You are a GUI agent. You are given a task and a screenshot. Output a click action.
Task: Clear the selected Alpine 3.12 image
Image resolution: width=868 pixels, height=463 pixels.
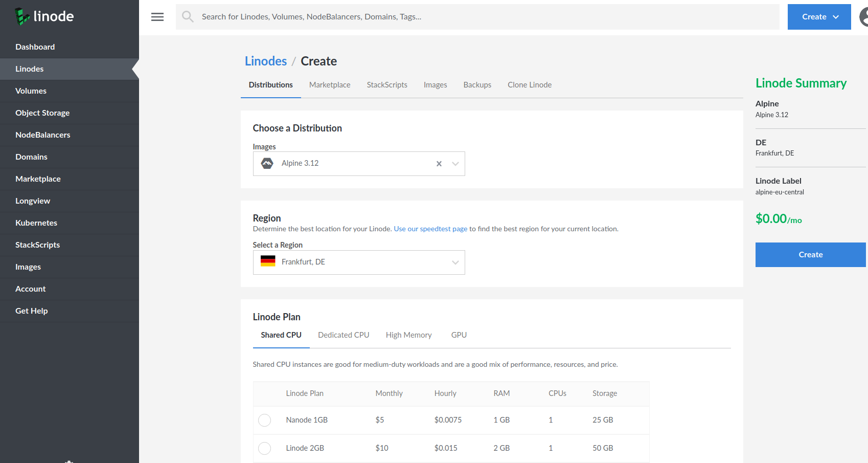pos(439,164)
